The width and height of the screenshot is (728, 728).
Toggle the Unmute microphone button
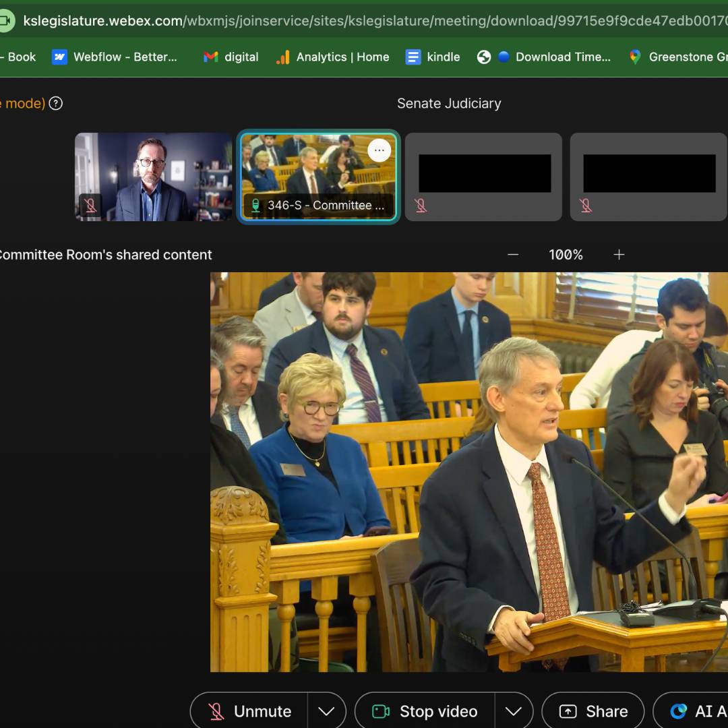click(249, 711)
